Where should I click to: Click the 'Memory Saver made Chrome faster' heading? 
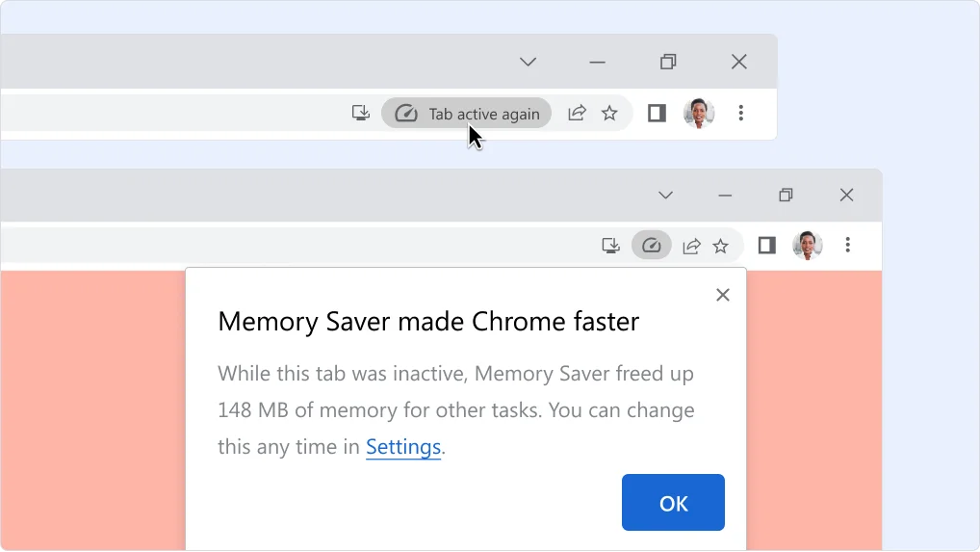[x=428, y=322]
